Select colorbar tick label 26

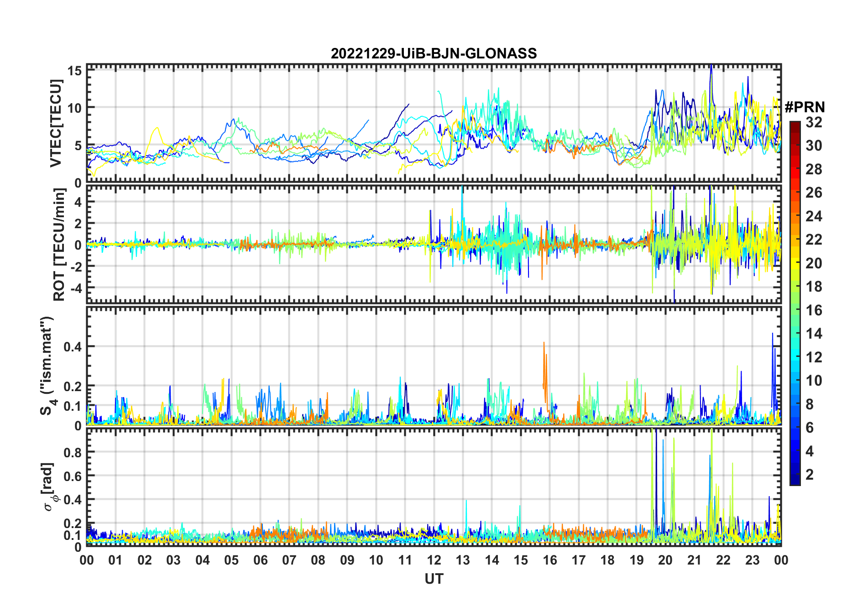click(814, 193)
